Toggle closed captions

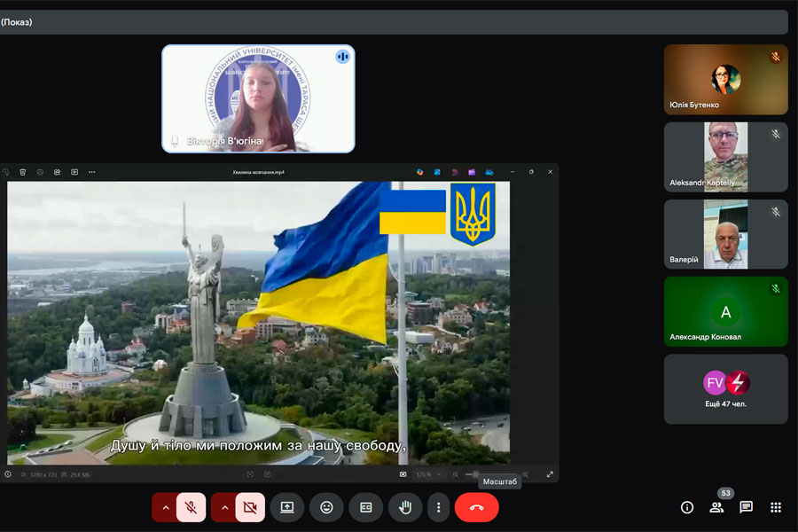[366, 507]
